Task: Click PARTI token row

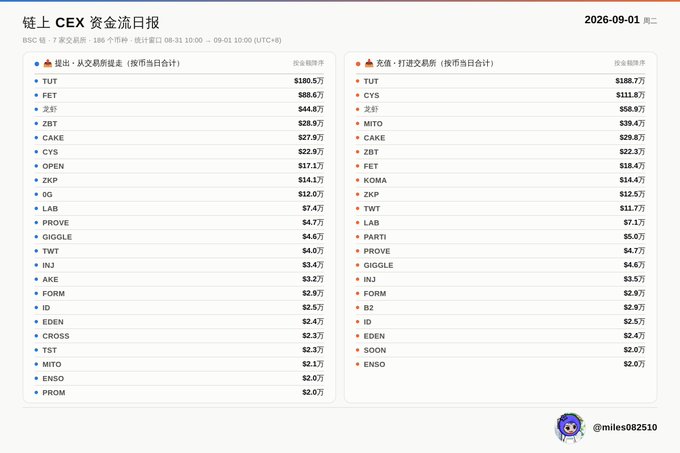Action: [x=500, y=237]
